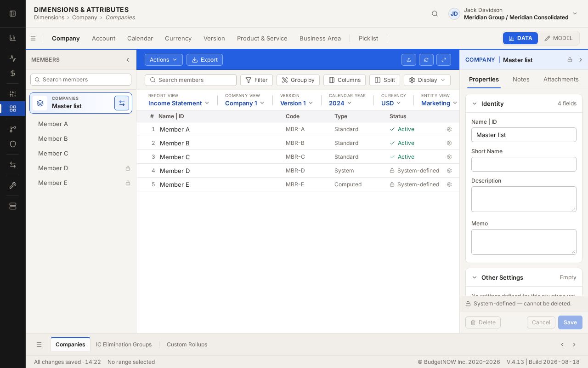Collapse the Other Settings section
588x368 pixels.
click(x=475, y=277)
